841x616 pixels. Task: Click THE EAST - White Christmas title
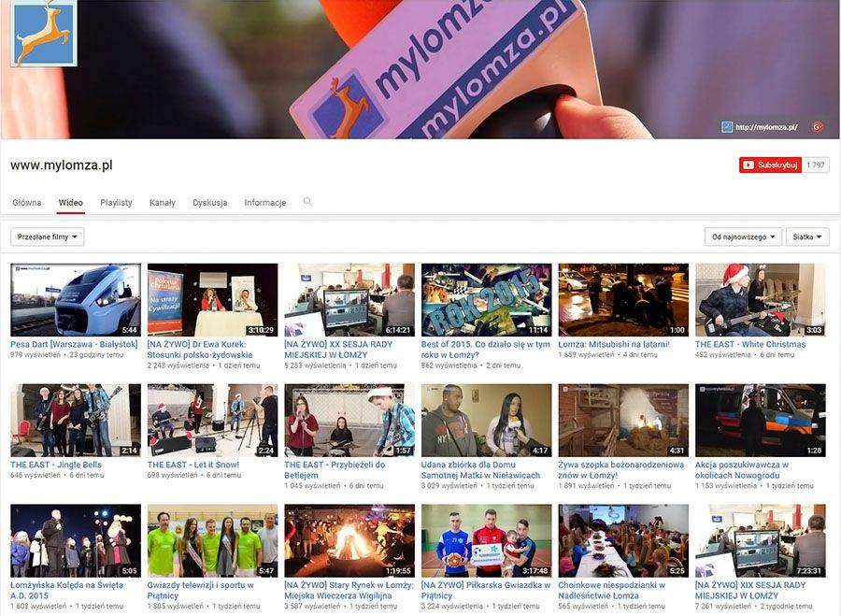click(x=750, y=345)
